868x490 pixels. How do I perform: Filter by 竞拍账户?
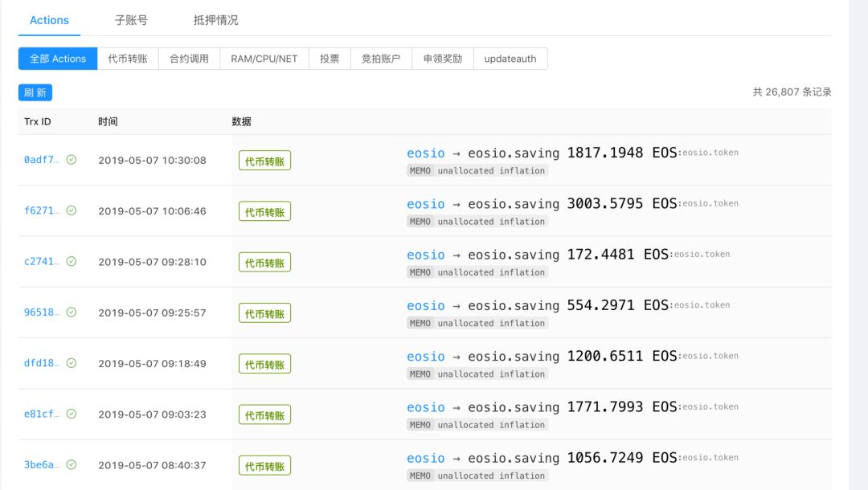click(381, 59)
